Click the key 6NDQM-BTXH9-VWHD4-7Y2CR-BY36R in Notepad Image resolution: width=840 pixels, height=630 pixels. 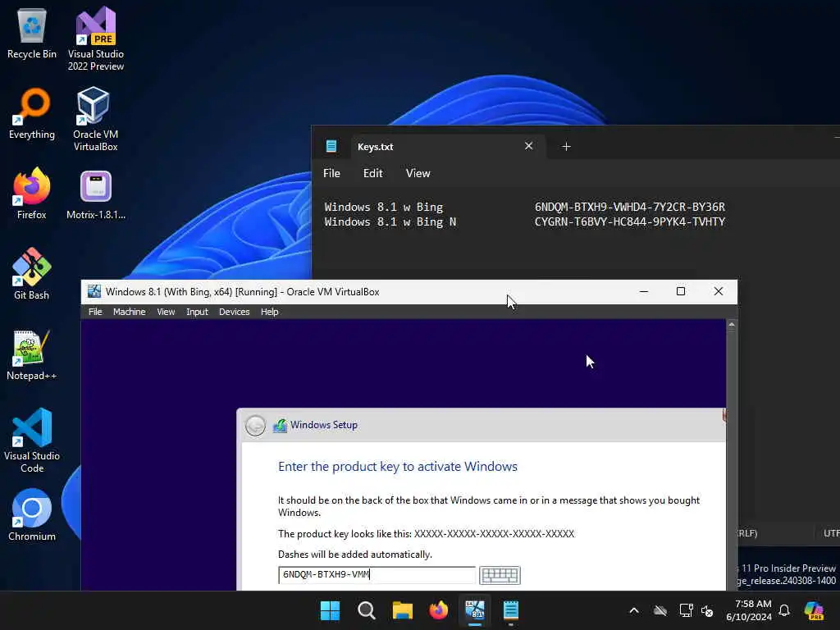[x=630, y=207]
